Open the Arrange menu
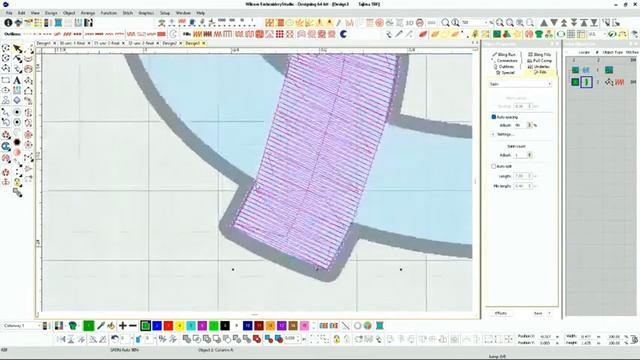Image resolution: width=640 pixels, height=360 pixels. tap(88, 13)
